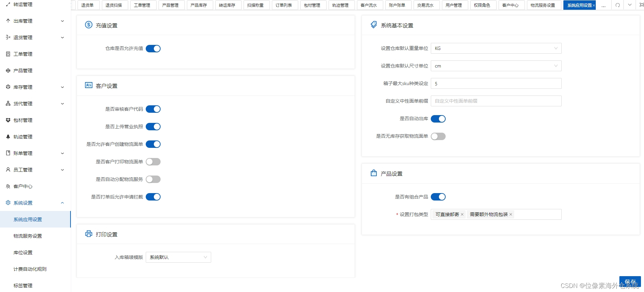This screenshot has height=292, width=644.
Task: Close the 系统应用设置 tab
Action: (594, 5)
